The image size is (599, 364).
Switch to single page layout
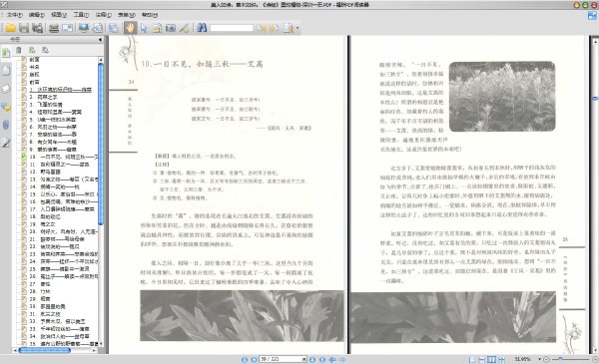point(472,359)
